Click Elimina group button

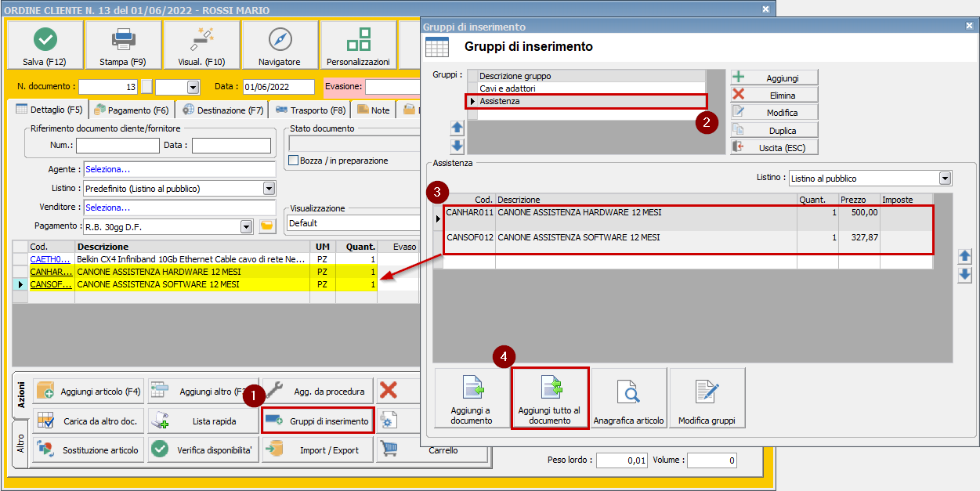tap(774, 95)
